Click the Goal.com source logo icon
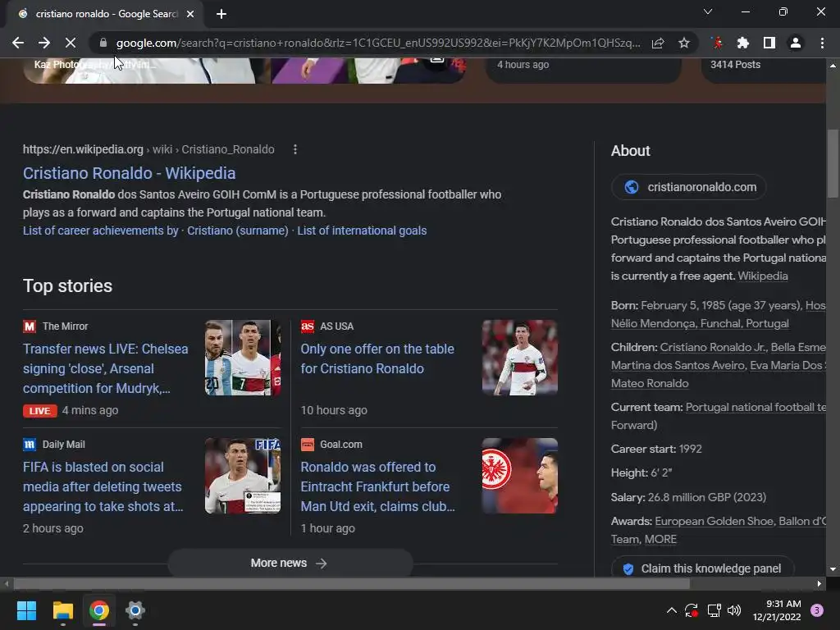Image resolution: width=840 pixels, height=630 pixels. click(308, 444)
